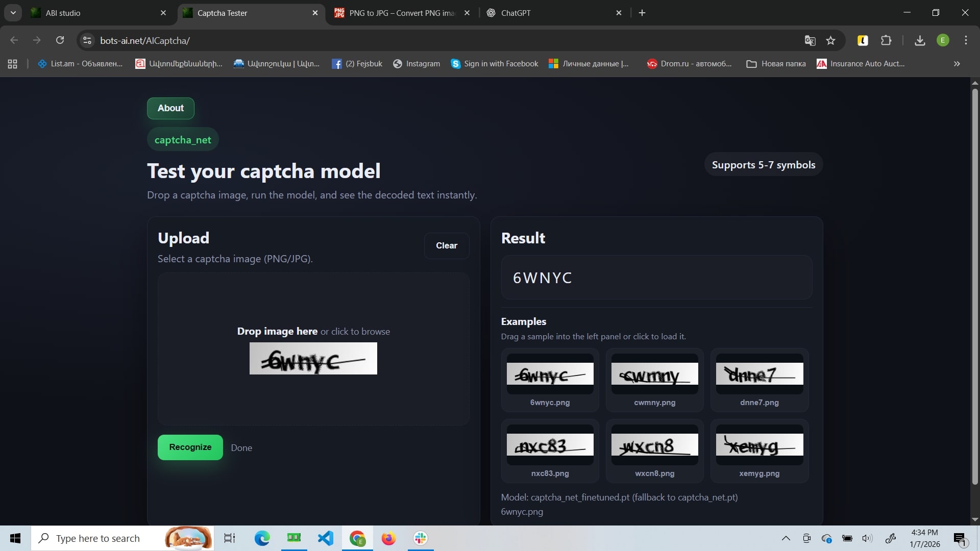The image size is (980, 551).
Task: Open the tab search dropdown arrow
Action: click(x=13, y=13)
